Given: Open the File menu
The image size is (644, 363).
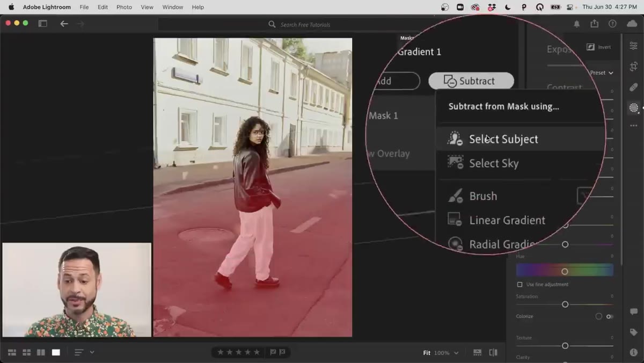Looking at the screenshot, I should pos(84,7).
